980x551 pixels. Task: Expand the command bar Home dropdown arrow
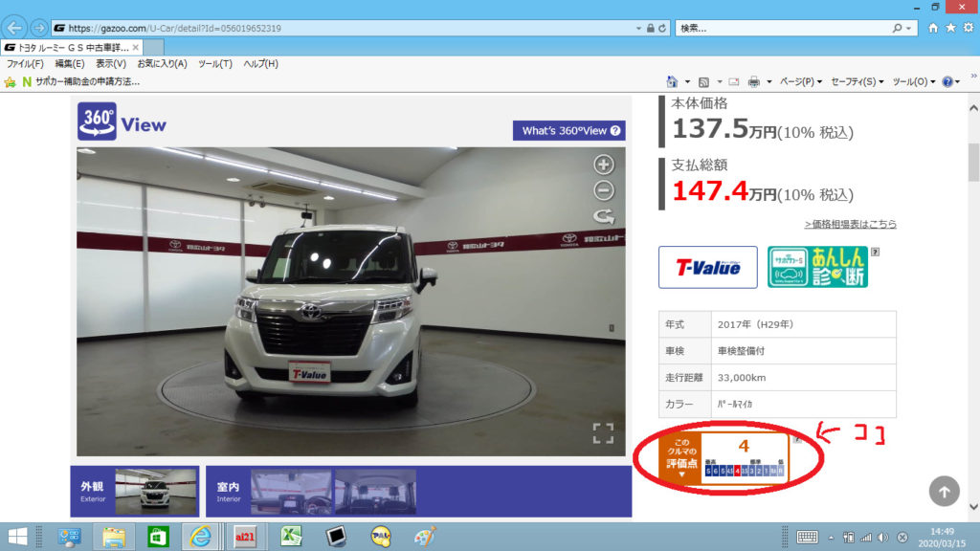[x=687, y=82]
